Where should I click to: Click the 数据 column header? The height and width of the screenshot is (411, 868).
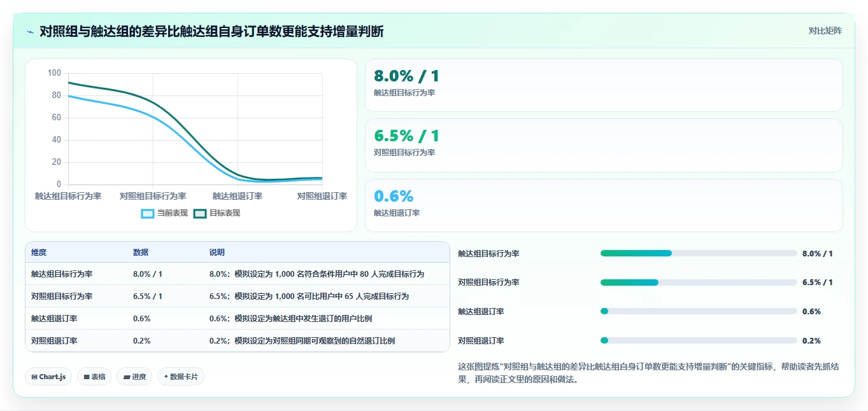[x=141, y=253]
